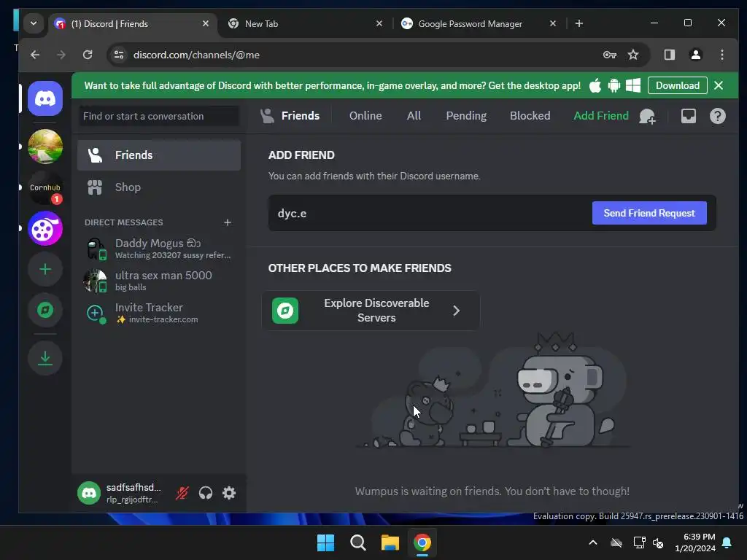
Task: Switch to the Blocked tab
Action: 530,116
